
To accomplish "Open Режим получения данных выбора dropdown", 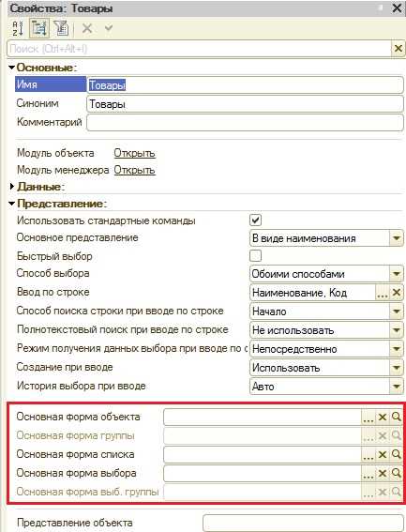I will (397, 349).
